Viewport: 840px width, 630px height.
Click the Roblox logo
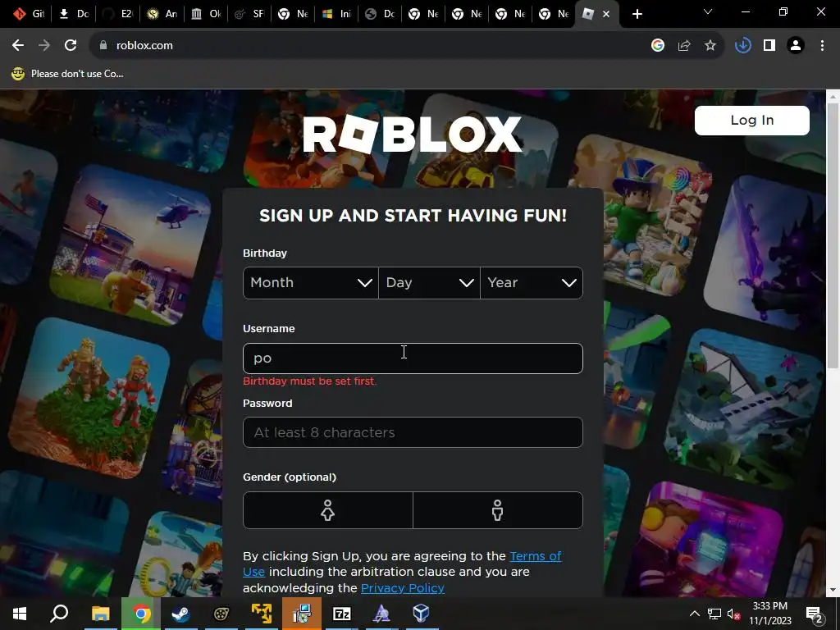click(412, 135)
